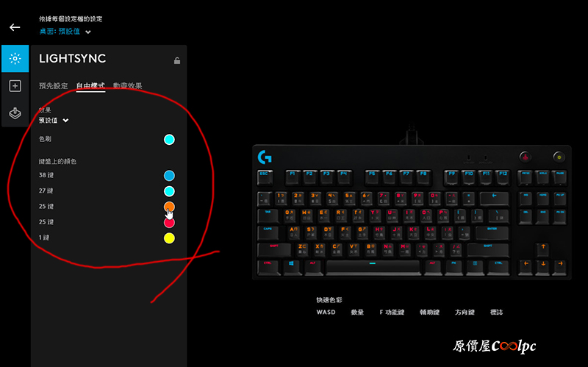Go back with the left arrow
The width and height of the screenshot is (588, 367).
click(15, 27)
